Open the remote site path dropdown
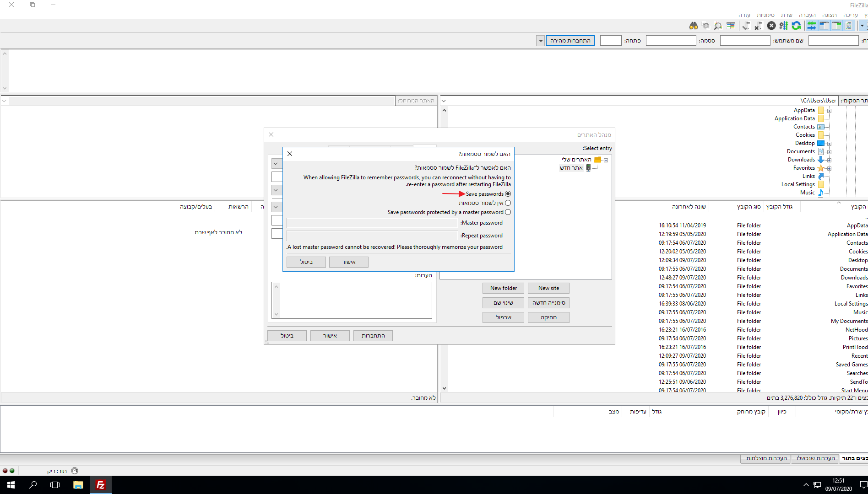Viewport: 868px width, 494px height. [x=4, y=101]
